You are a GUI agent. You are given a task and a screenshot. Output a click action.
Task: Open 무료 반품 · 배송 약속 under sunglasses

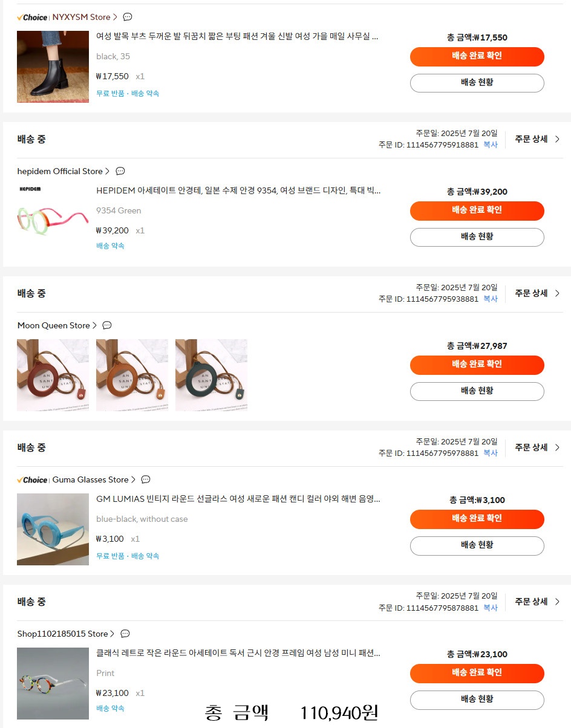coord(128,556)
